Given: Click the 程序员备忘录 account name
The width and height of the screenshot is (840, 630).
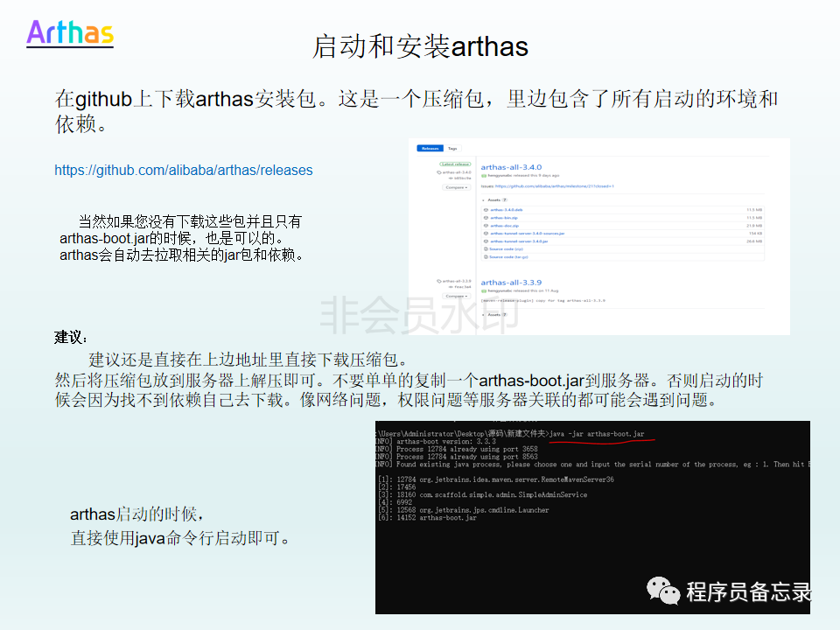Looking at the screenshot, I should coord(748,592).
